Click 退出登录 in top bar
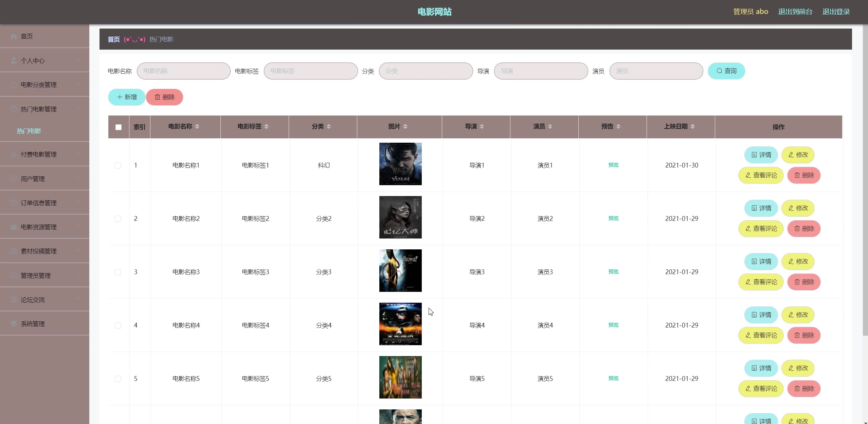The image size is (868, 424). coord(836,12)
